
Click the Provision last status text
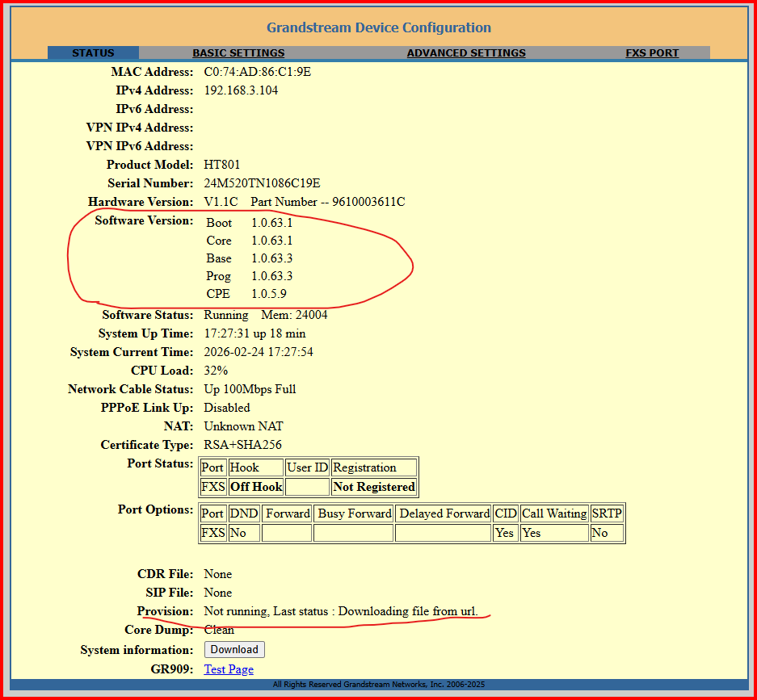340,611
